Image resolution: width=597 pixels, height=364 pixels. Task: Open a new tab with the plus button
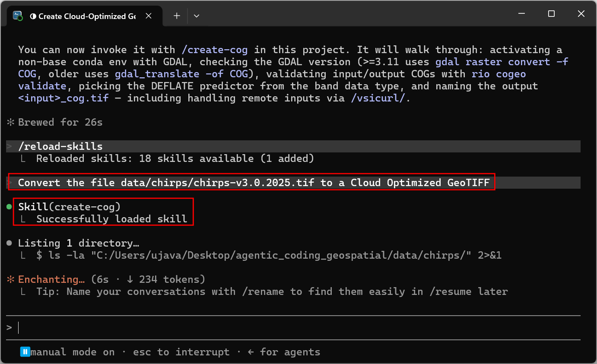tap(177, 16)
